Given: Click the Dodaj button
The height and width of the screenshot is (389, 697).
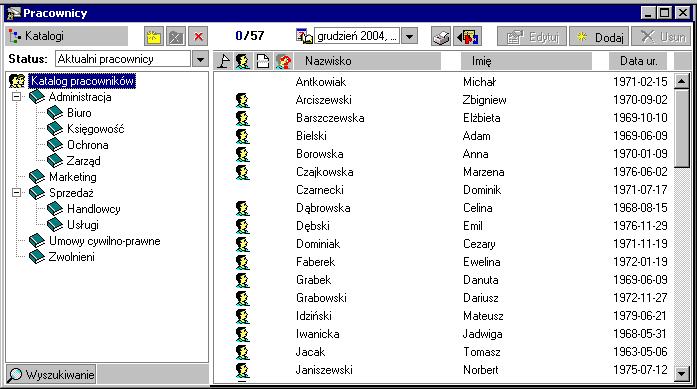Looking at the screenshot, I should (599, 36).
